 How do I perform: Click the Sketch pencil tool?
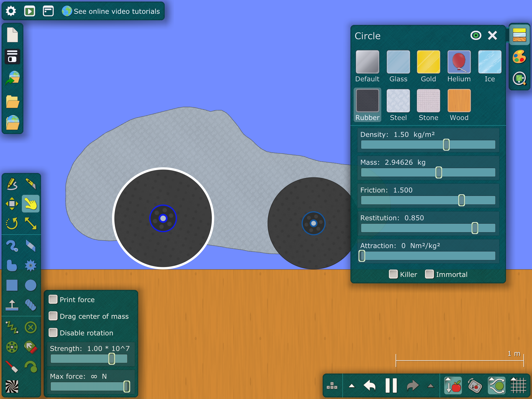(12, 184)
